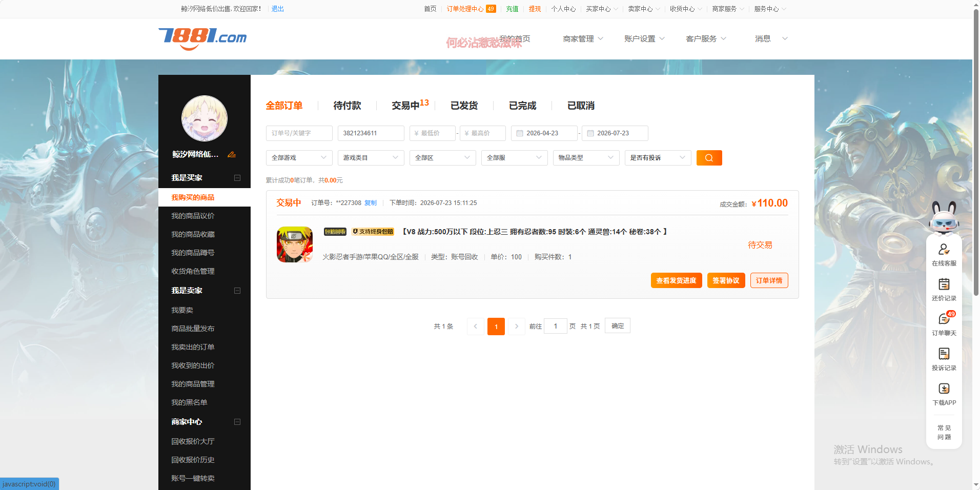Click the orange search magnifier button
Image resolution: width=980 pixels, height=490 pixels.
point(709,158)
